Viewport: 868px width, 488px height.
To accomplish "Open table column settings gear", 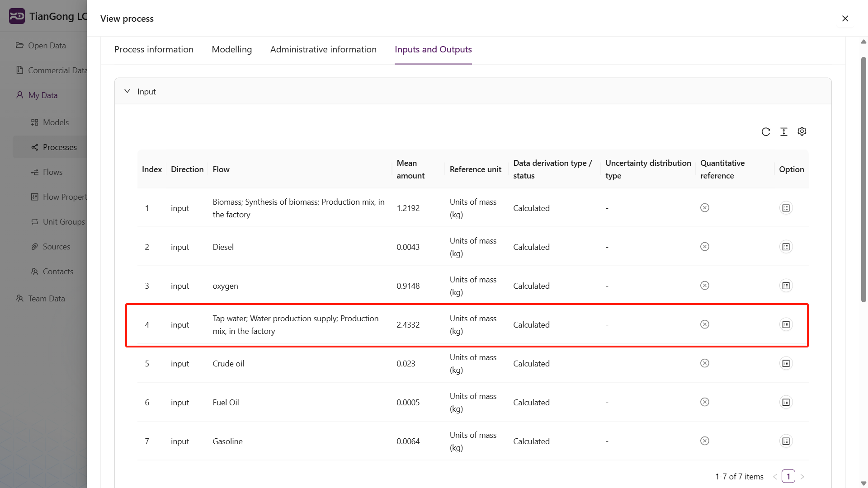I will [x=802, y=131].
